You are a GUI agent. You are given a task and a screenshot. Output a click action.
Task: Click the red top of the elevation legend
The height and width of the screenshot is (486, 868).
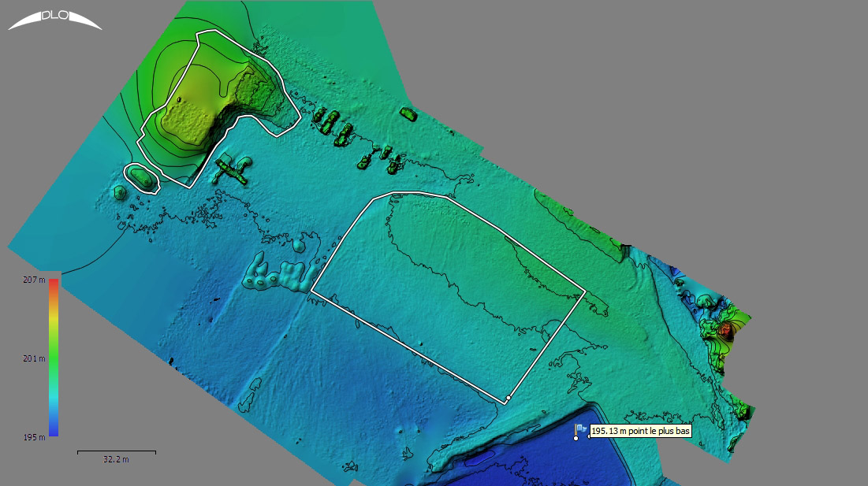pos(54,284)
